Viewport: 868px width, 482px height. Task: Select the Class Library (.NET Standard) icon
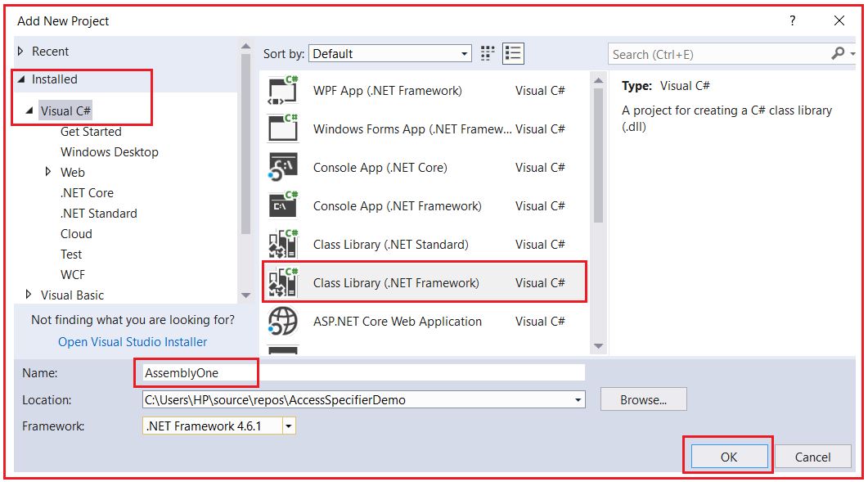point(283,245)
